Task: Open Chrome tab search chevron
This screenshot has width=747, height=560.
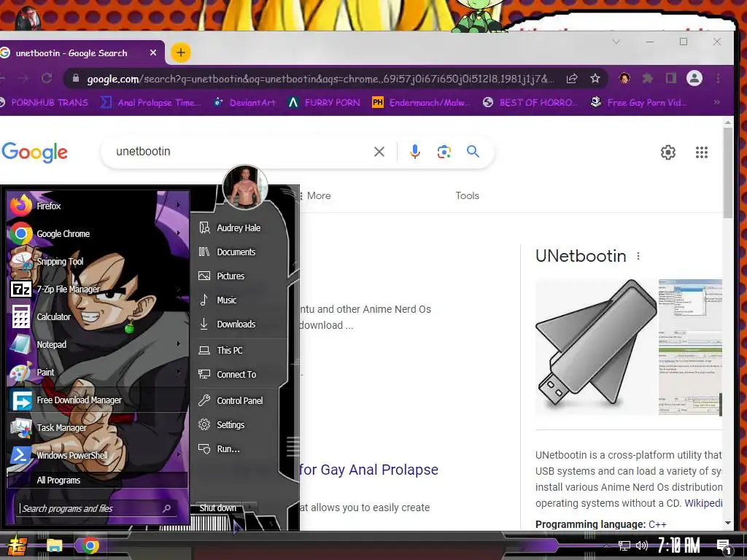Action: point(616,42)
